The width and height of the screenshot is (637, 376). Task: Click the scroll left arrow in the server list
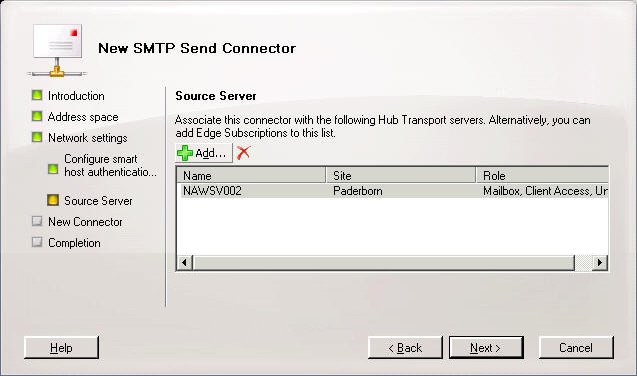[x=185, y=262]
